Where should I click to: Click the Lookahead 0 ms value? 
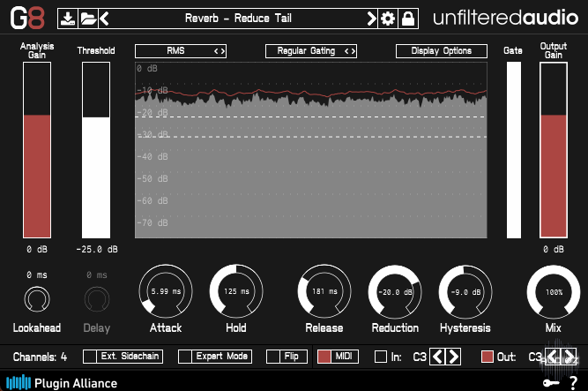pos(37,275)
